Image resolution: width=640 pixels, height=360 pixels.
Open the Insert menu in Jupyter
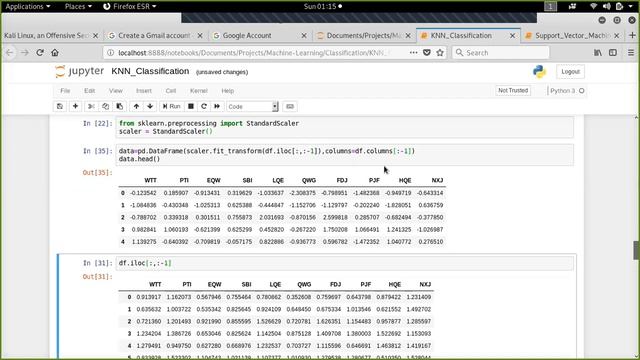[x=144, y=91]
